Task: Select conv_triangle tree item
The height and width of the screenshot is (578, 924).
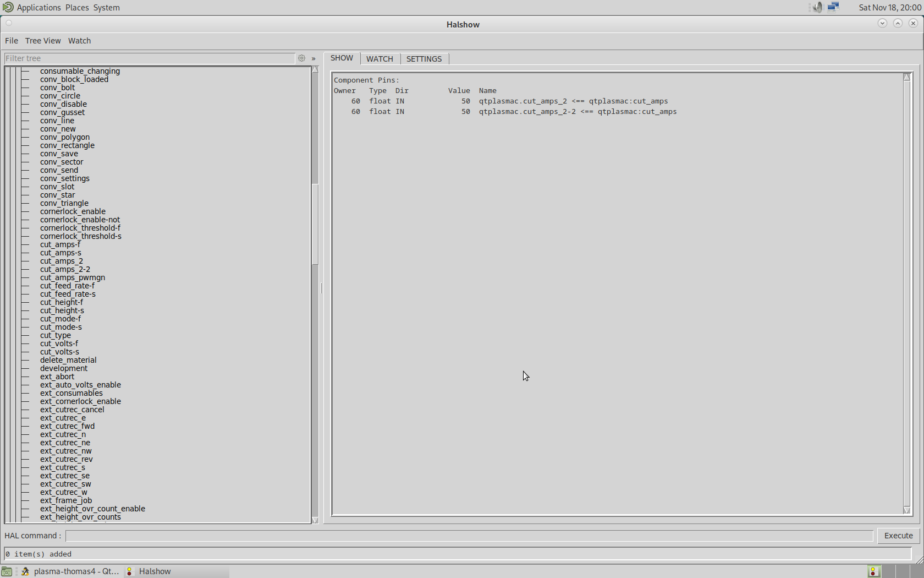Action: [x=64, y=203]
